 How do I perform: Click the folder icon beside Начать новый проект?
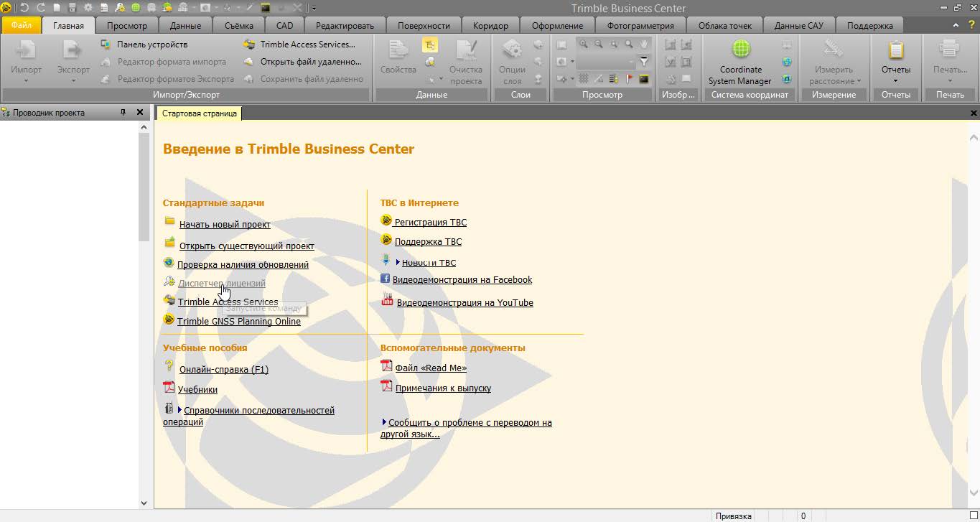click(169, 221)
